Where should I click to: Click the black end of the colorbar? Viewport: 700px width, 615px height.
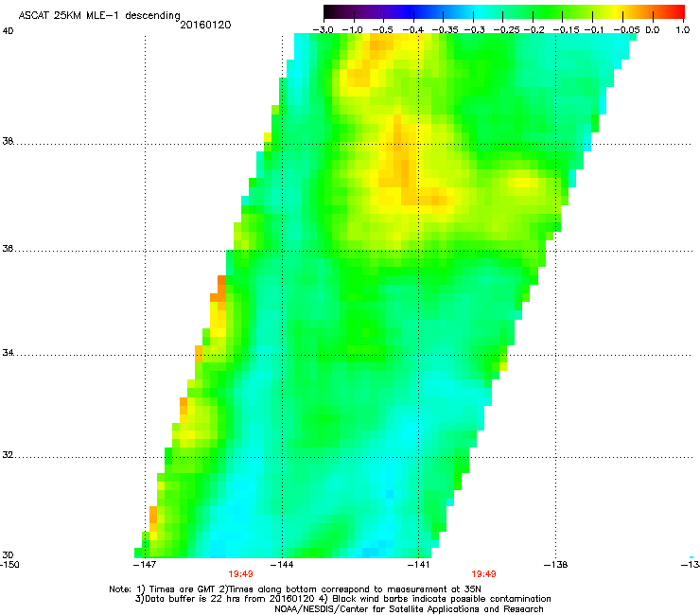[329, 12]
